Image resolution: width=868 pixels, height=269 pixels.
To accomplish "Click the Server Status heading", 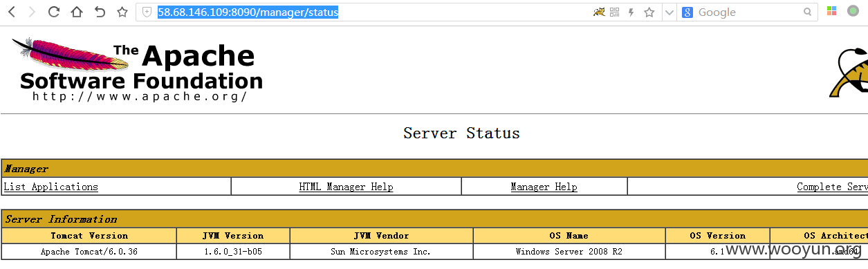I will (x=461, y=133).
